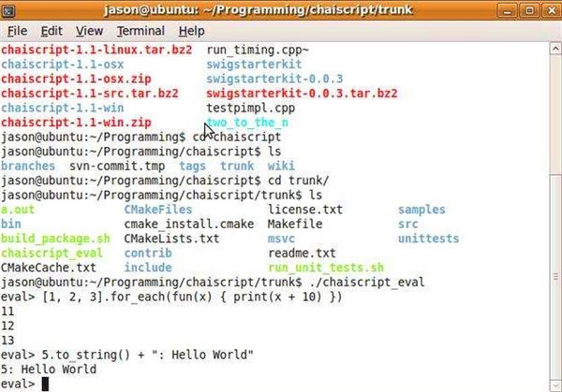Click the branches directory name
Screen dimensions: 562x392
(28, 167)
